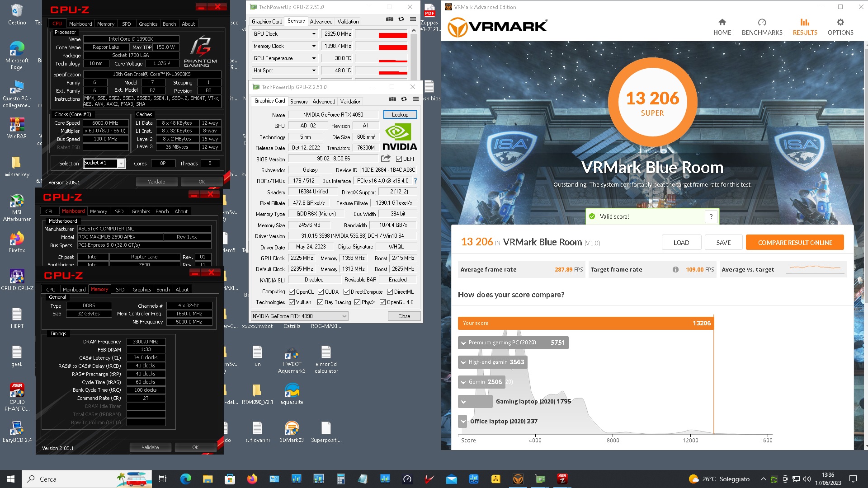Switch to Mainboard tab in top CPU-Z window
The height and width of the screenshot is (488, 868).
tap(80, 24)
